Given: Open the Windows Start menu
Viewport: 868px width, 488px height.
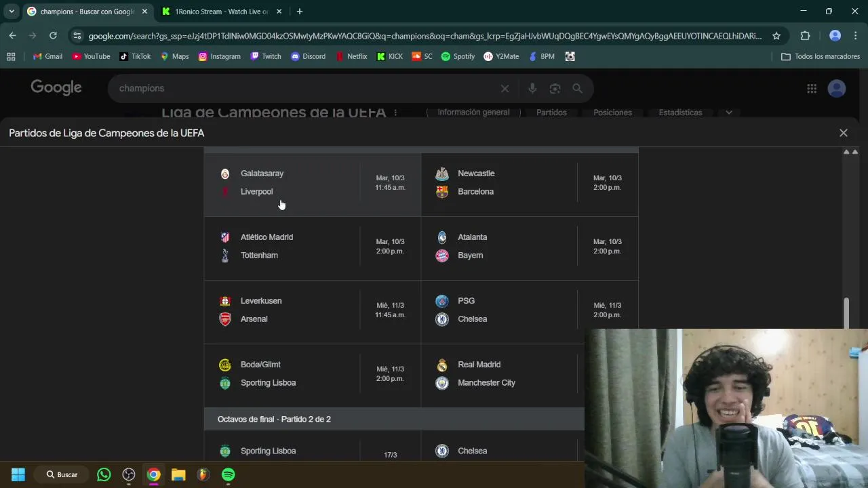Looking at the screenshot, I should (18, 474).
